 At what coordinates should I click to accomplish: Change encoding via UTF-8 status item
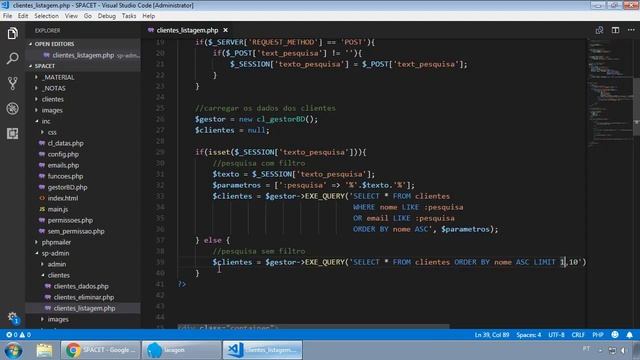click(x=556, y=335)
